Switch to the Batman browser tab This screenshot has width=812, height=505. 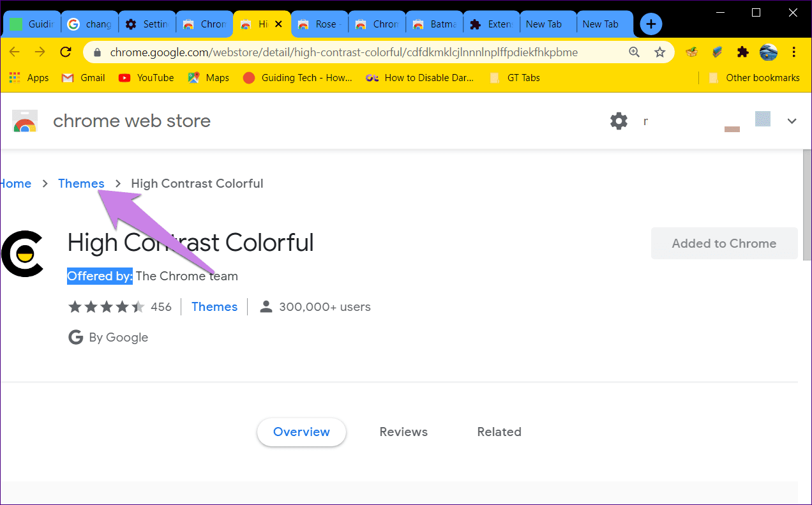[x=434, y=24]
